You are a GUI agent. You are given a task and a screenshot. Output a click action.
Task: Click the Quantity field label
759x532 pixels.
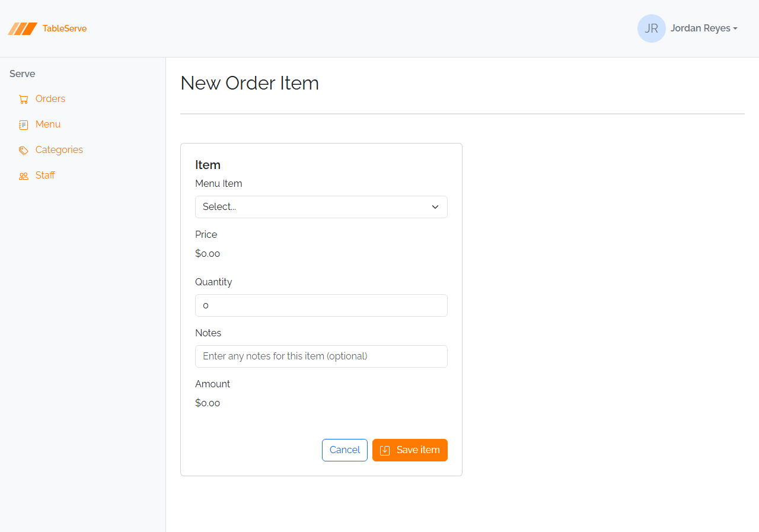(213, 282)
